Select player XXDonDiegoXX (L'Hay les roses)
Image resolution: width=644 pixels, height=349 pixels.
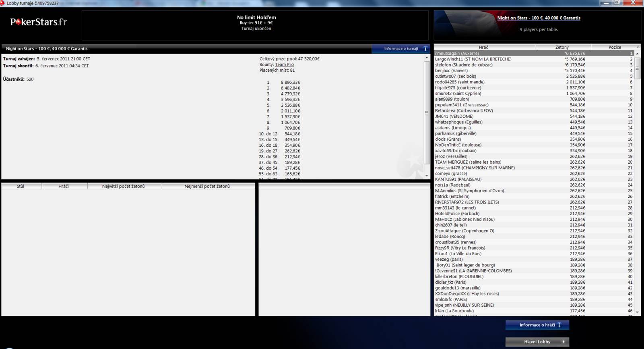click(534, 293)
